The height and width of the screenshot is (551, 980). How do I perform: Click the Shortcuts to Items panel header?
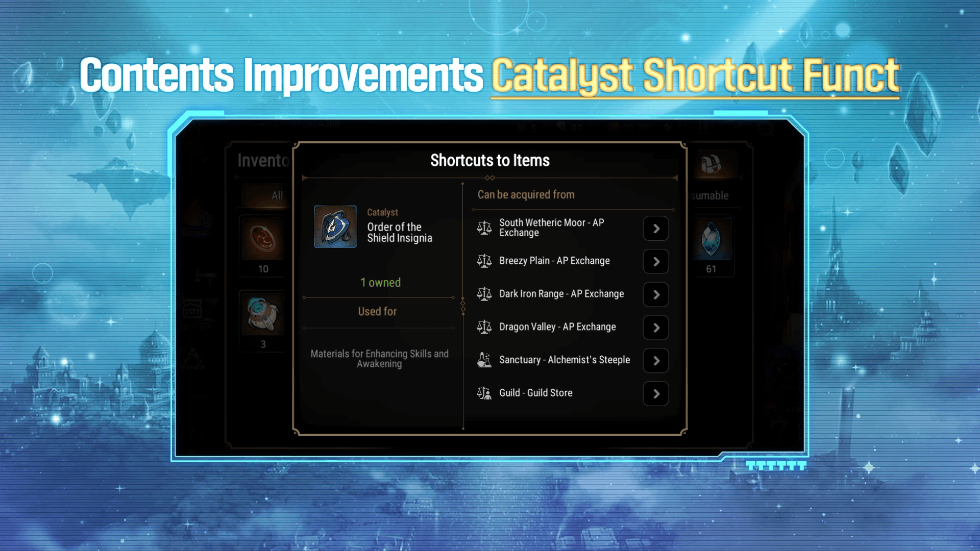coord(490,160)
